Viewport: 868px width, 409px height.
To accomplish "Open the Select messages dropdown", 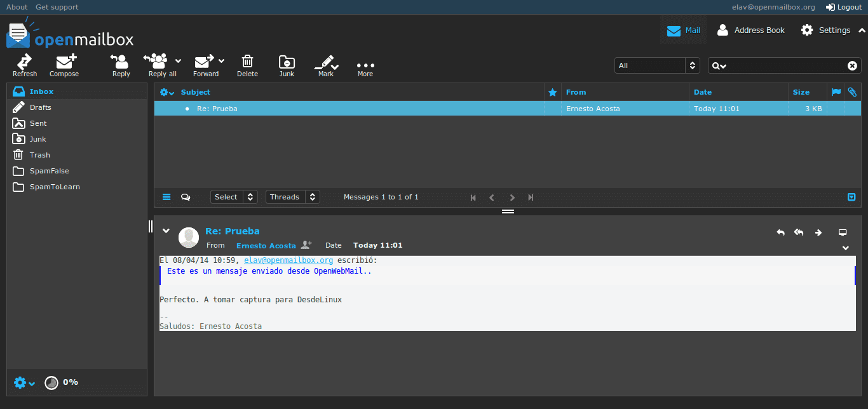I will pos(233,197).
